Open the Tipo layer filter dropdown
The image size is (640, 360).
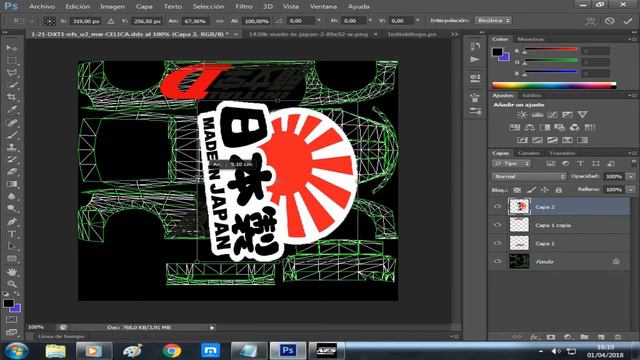tap(511, 163)
